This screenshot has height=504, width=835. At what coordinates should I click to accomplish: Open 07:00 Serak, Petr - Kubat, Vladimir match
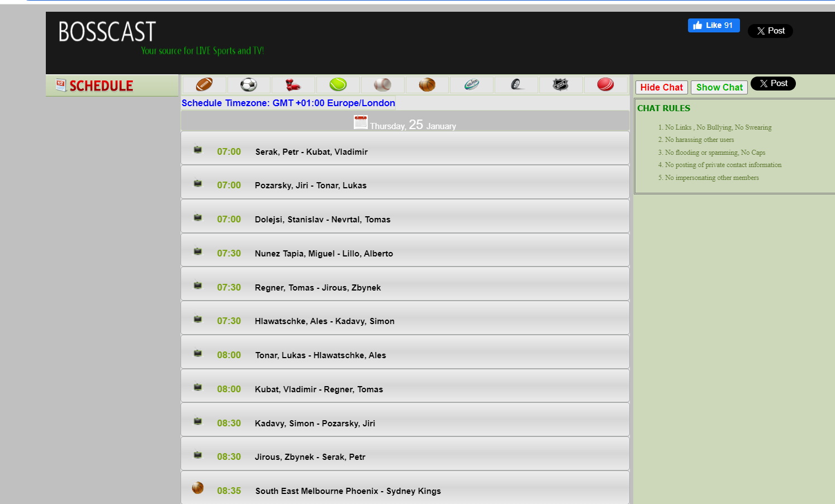(x=405, y=148)
